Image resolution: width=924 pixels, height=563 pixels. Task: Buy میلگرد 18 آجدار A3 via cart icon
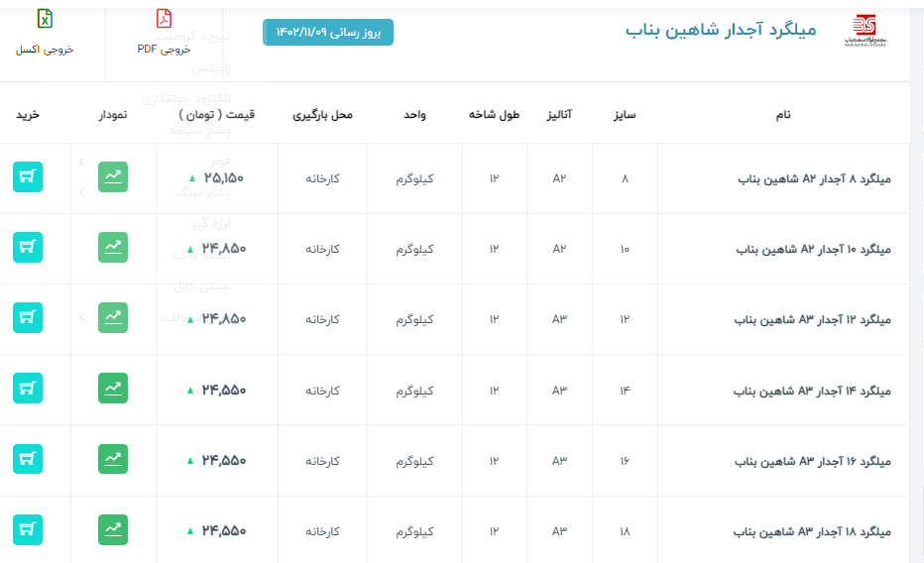click(28, 529)
